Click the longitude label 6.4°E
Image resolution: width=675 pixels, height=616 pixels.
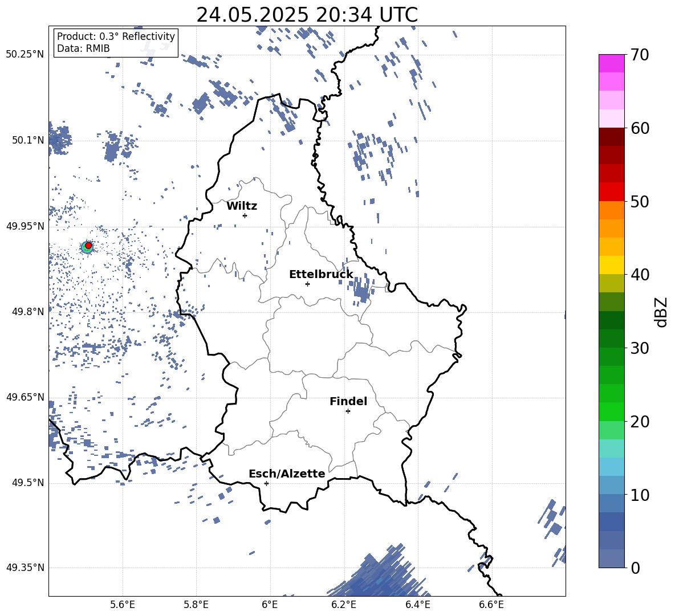click(417, 605)
